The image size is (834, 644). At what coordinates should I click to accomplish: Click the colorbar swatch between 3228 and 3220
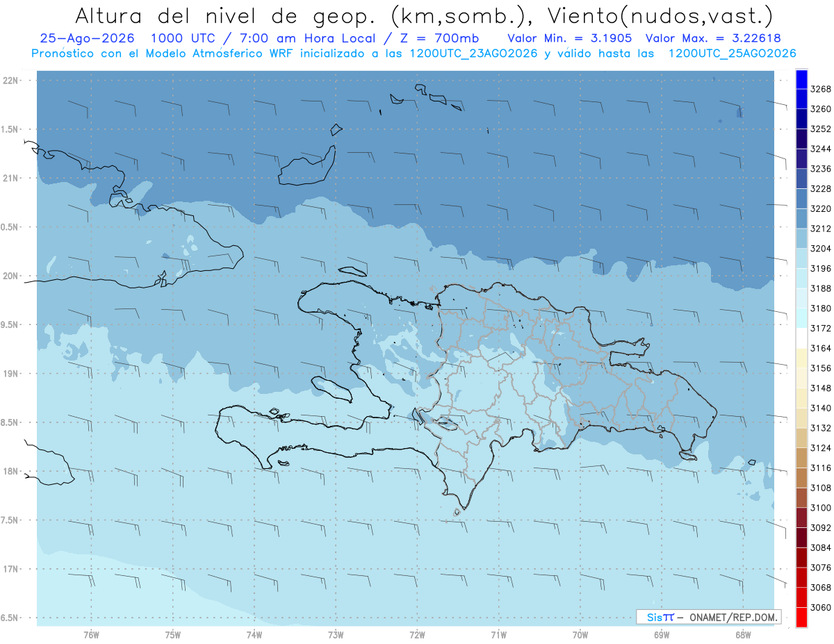tap(801, 198)
